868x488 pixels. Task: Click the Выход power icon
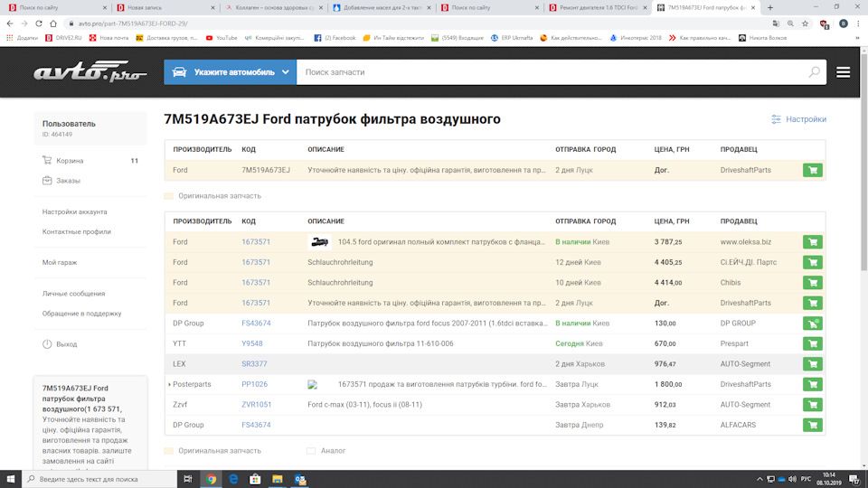[47, 344]
